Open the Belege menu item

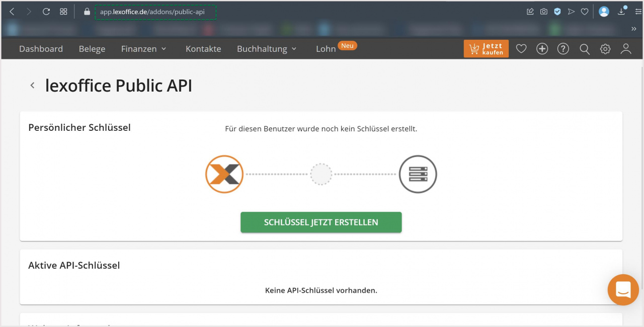coord(92,49)
